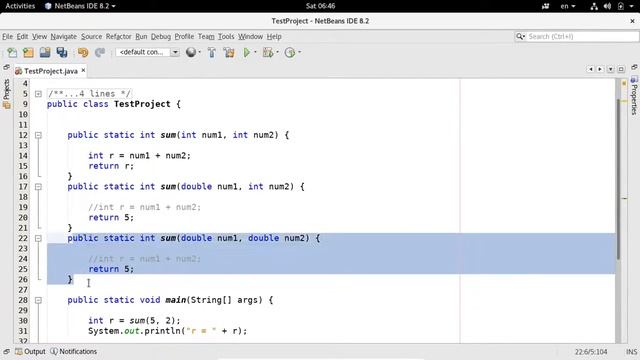Maximize the editor window icon
This screenshot has width=640, height=360.
[x=621, y=69]
